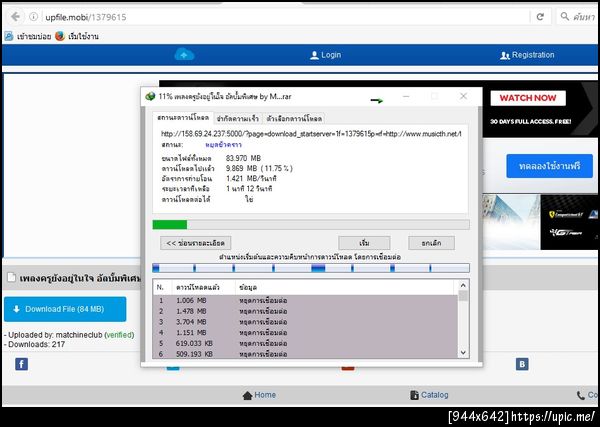Viewport: 600px width, 427px height.
Task: Select connection row 1 with 1.006 MB
Action: point(305,301)
